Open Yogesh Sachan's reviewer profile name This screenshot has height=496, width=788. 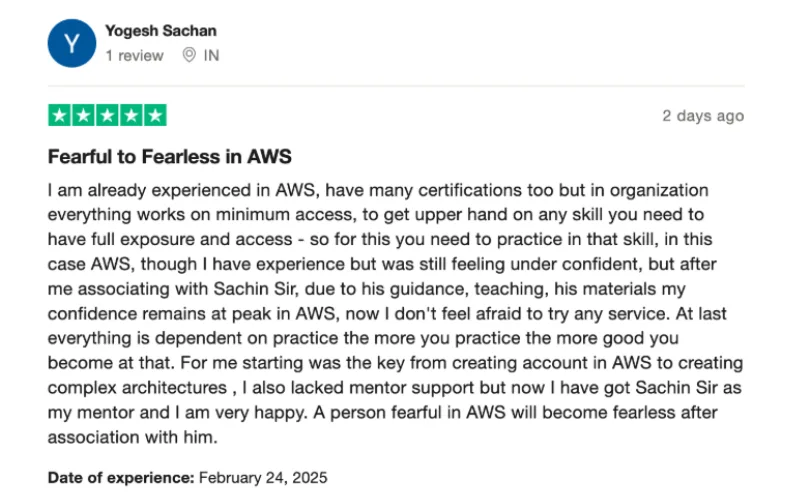[159, 32]
